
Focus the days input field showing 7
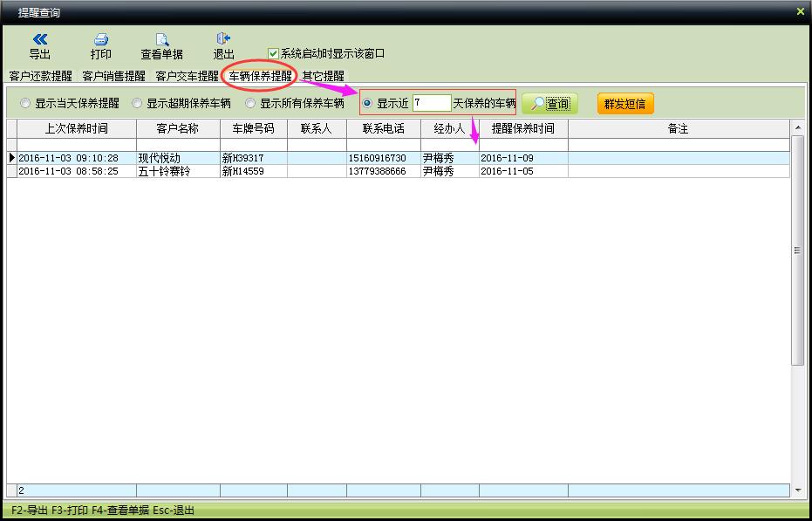(432, 103)
